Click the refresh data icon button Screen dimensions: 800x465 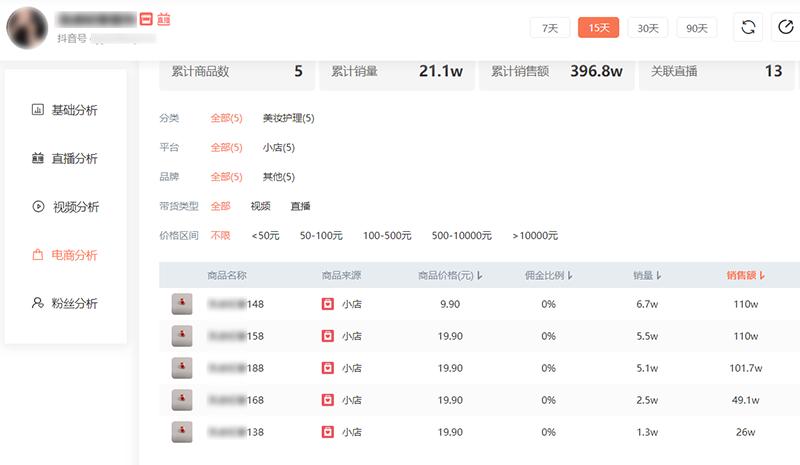tap(748, 28)
